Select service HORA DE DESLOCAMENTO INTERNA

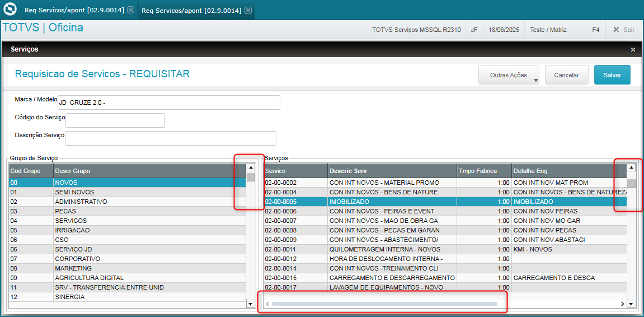click(x=445, y=259)
